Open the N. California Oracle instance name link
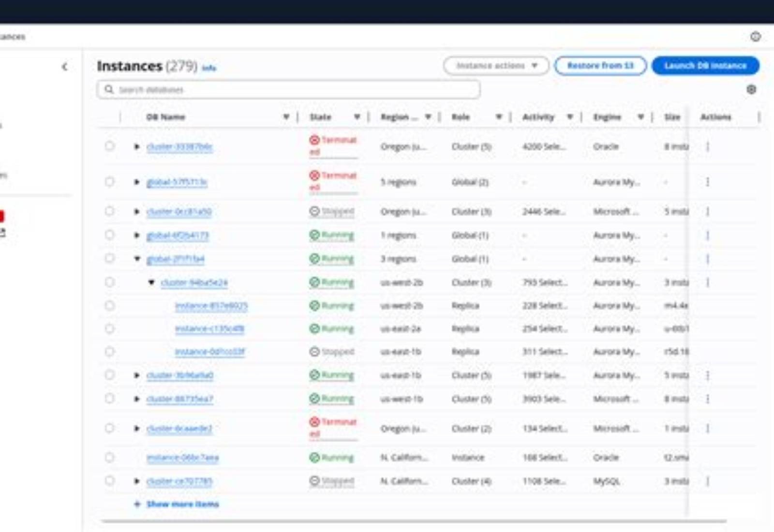 [x=182, y=458]
